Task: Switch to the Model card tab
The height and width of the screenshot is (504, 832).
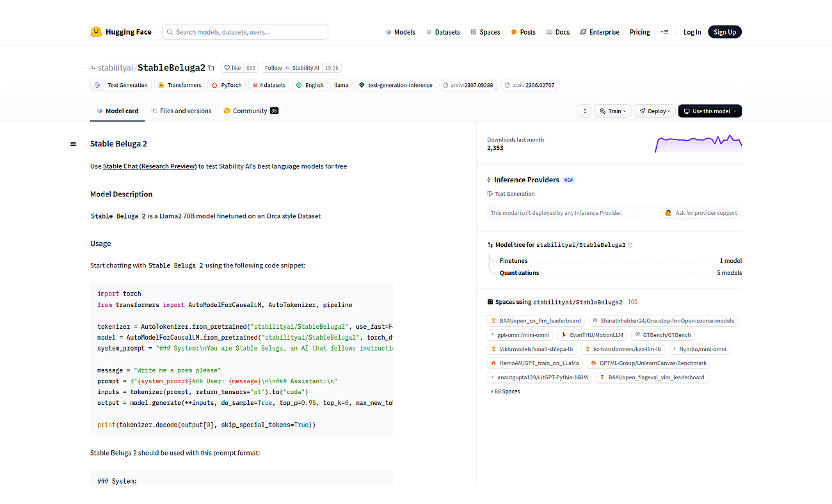Action: [117, 111]
